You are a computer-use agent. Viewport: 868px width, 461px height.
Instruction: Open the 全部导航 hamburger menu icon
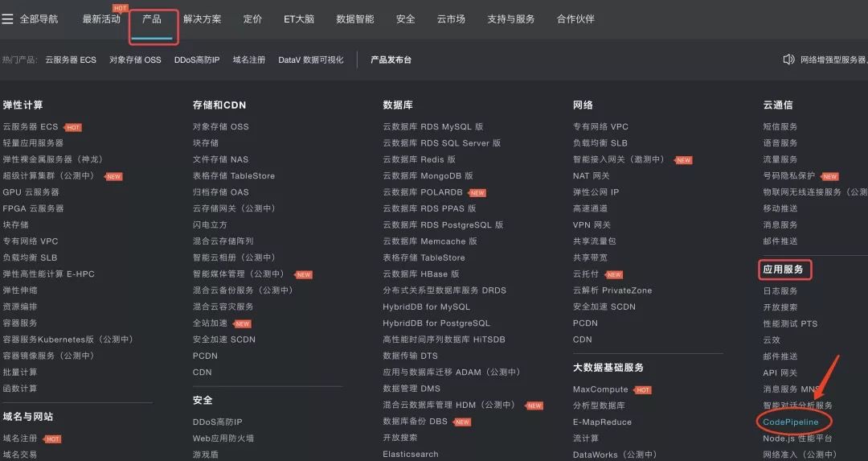pyautogui.click(x=7, y=19)
